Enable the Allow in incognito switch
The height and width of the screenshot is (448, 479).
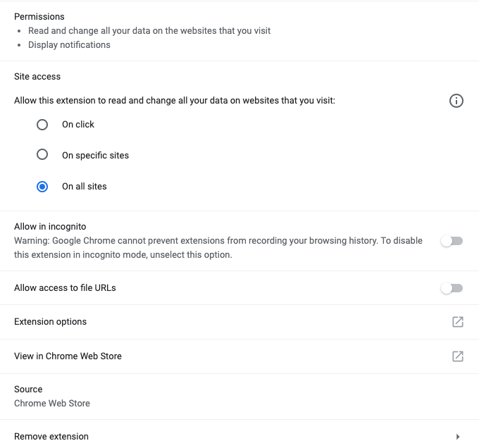451,241
